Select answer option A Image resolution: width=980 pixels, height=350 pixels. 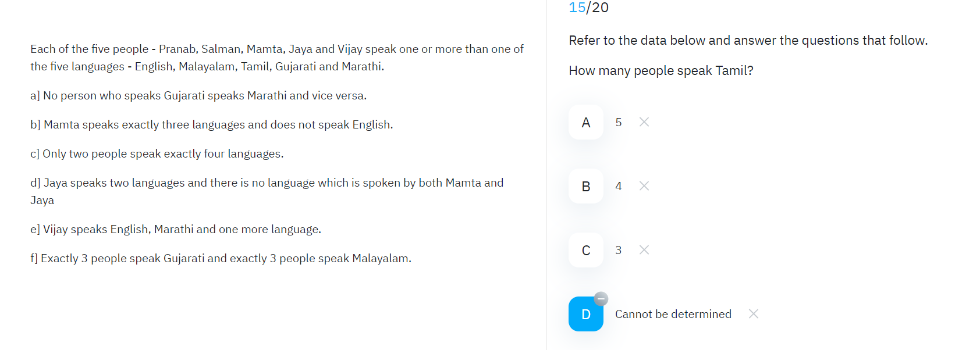586,122
